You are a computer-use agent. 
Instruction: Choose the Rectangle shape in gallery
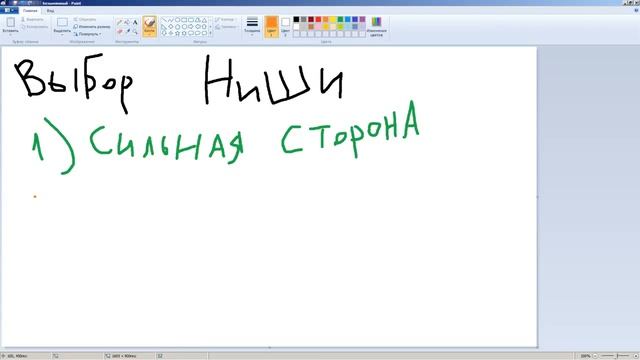184,20
